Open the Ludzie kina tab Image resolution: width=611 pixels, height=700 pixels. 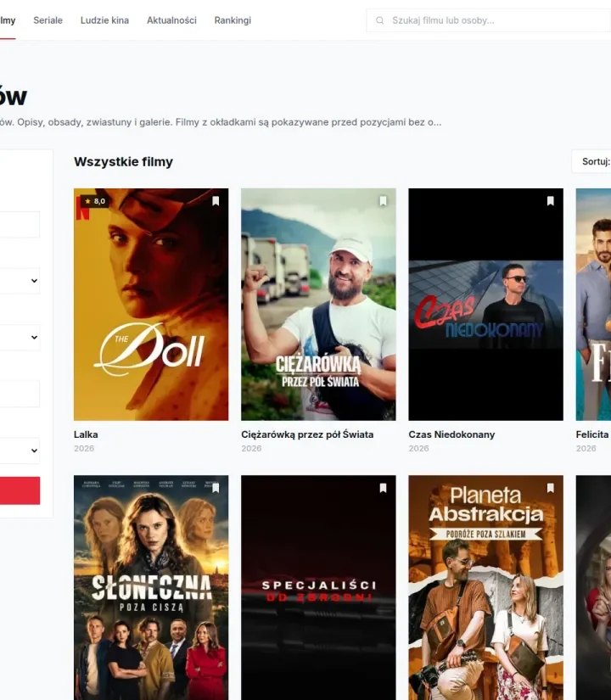tap(104, 20)
